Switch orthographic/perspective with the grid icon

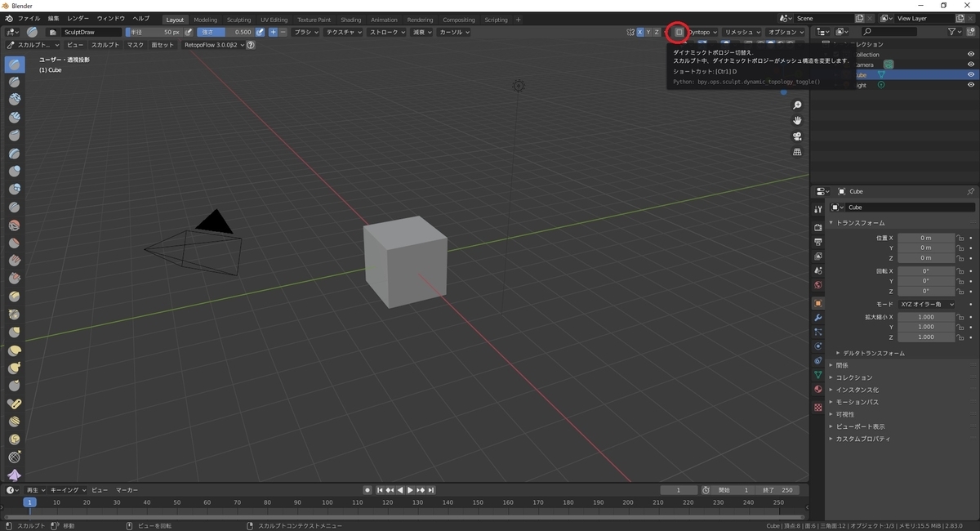(x=797, y=152)
